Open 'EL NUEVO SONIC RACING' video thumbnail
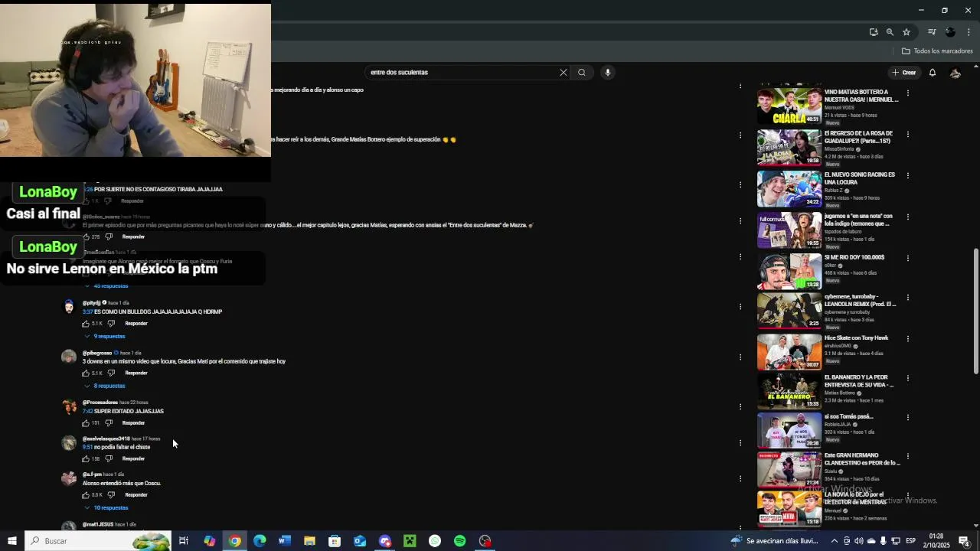 [x=789, y=188]
